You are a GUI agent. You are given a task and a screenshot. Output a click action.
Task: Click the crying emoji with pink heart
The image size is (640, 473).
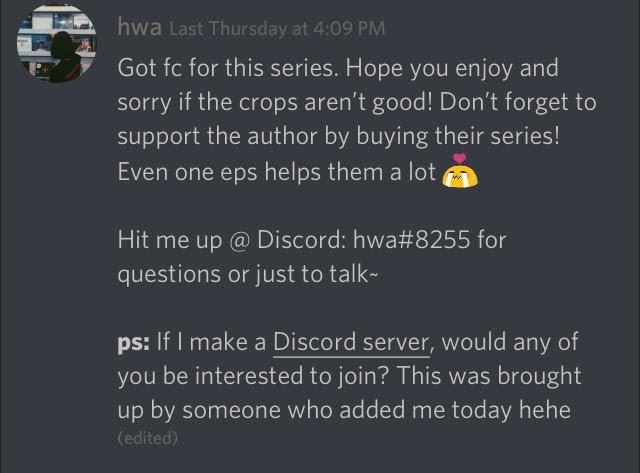pyautogui.click(x=460, y=171)
